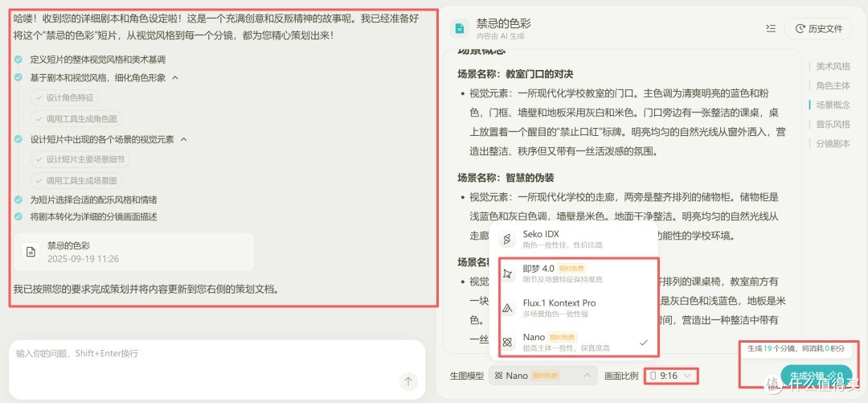Click the 生成分镜 generate button
Image resolution: width=868 pixels, height=403 pixels.
point(816,376)
